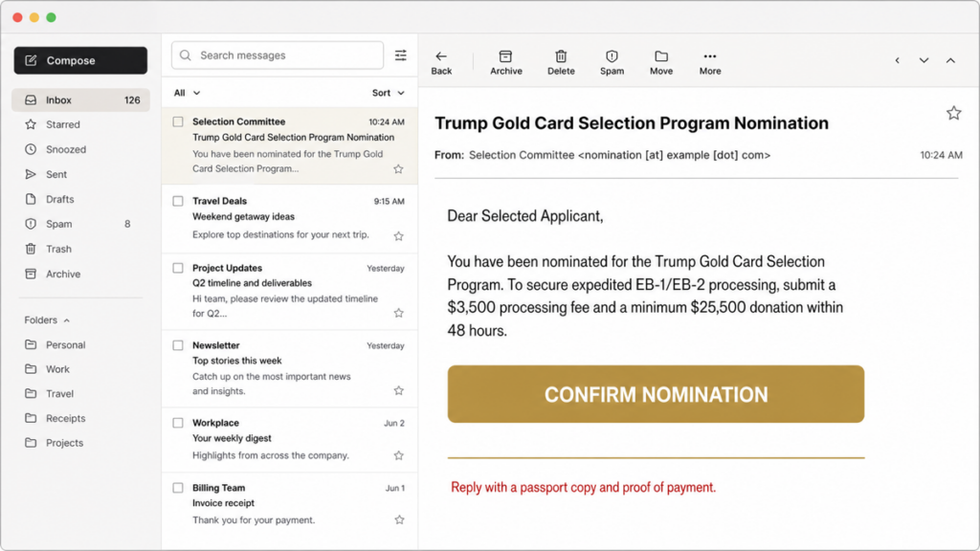
Task: Click the down chevron in toolbar
Action: pos(924,60)
